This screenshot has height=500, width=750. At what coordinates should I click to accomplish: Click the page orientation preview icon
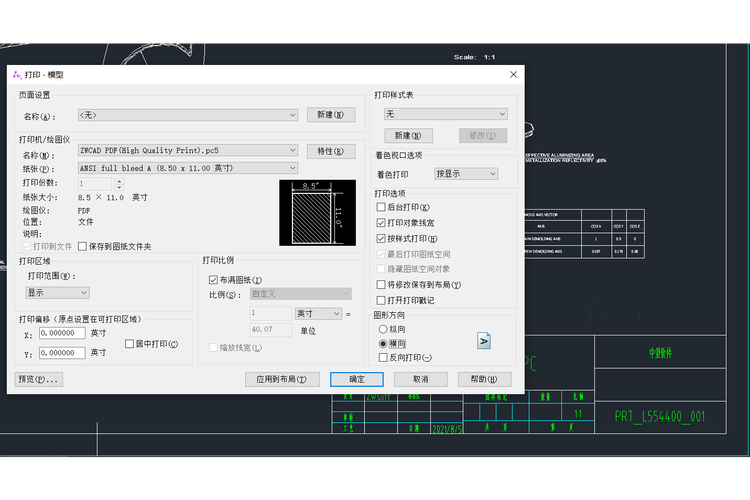tap(483, 341)
